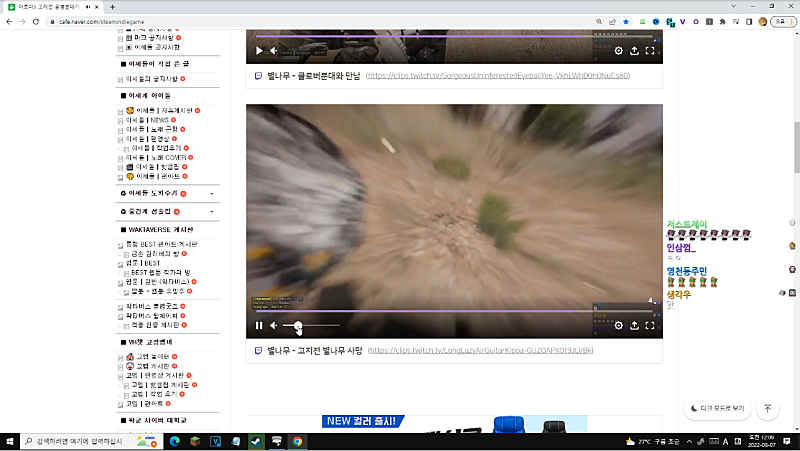Image resolution: width=800 pixels, height=451 pixels.
Task: Click the WAKTAVERSE 게시판 section header
Action: tap(160, 230)
